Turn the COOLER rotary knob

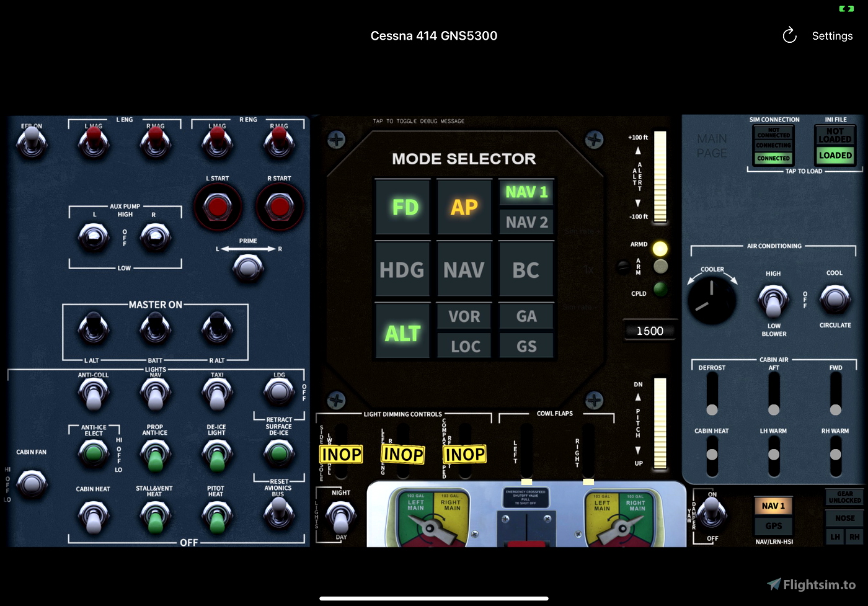pyautogui.click(x=712, y=300)
